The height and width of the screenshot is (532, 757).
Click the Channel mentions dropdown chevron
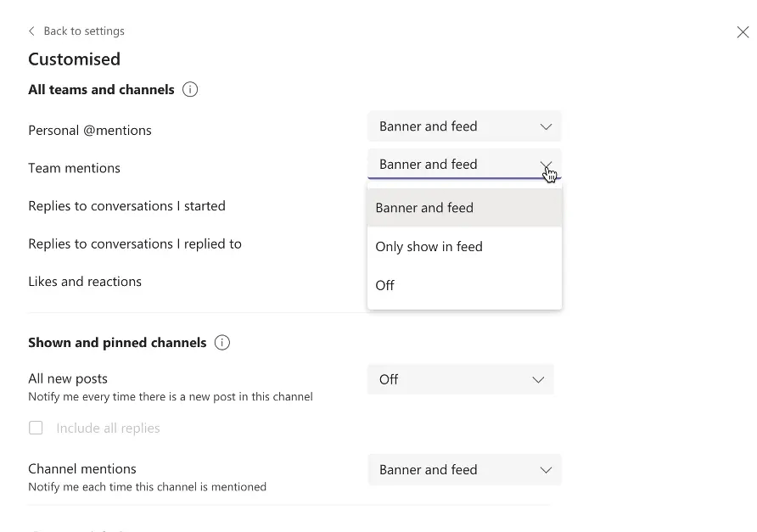(546, 469)
